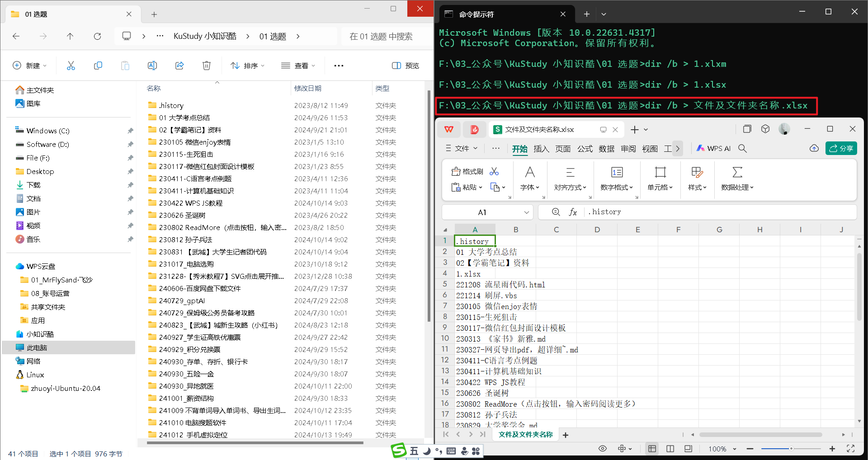The width and height of the screenshot is (868, 460).
Task: Open the 新建 New dropdown in File Explorer
Action: click(30, 66)
